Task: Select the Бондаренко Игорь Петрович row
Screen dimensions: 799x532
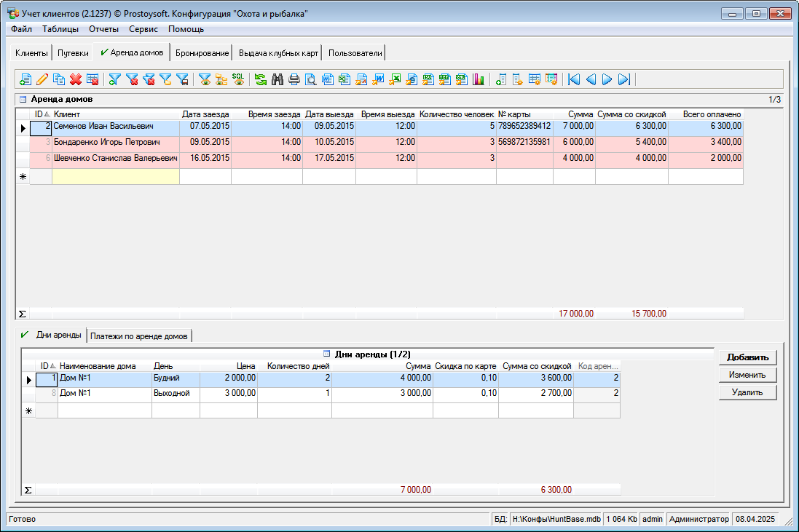Action: pyautogui.click(x=106, y=142)
